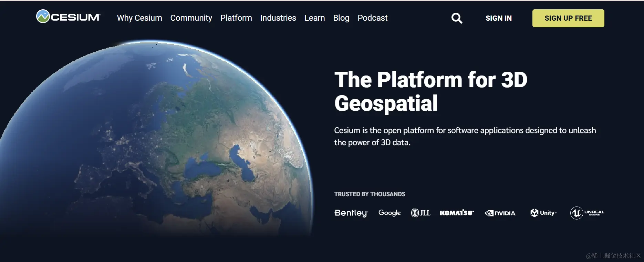Click the JLL logo
Screen dimensions: 644x262
(420, 213)
